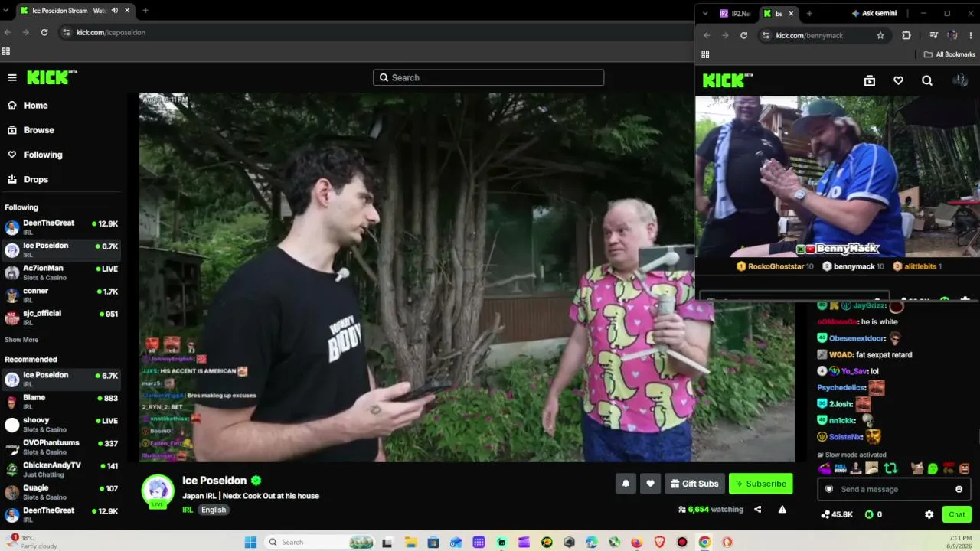Open sjc_official channel in Following list
Screen dimensions: 980x551
click(61, 318)
